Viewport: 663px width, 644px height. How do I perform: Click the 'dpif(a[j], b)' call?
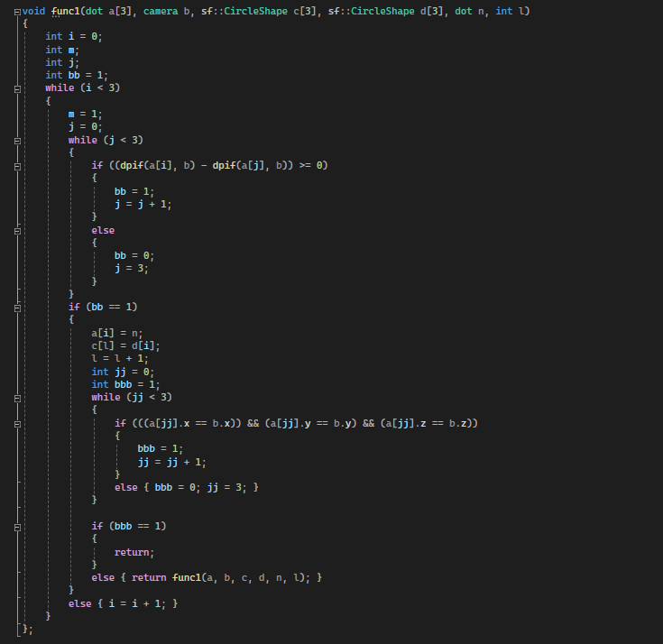pyautogui.click(x=250, y=165)
